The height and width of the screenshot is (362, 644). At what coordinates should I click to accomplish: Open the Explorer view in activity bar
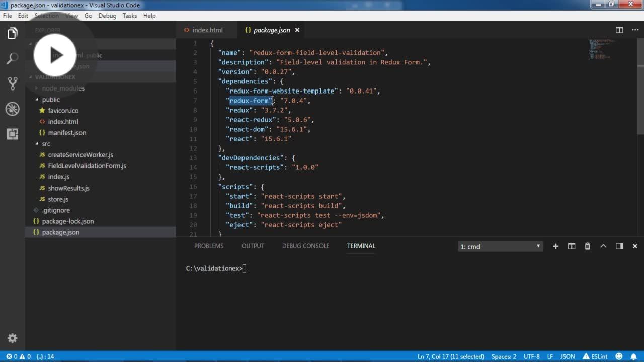[x=13, y=34]
